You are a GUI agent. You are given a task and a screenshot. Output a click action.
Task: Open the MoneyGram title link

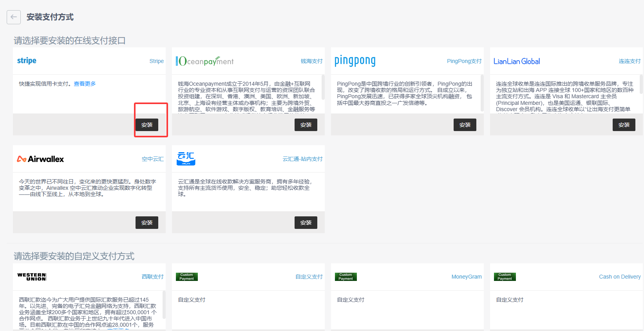(467, 277)
